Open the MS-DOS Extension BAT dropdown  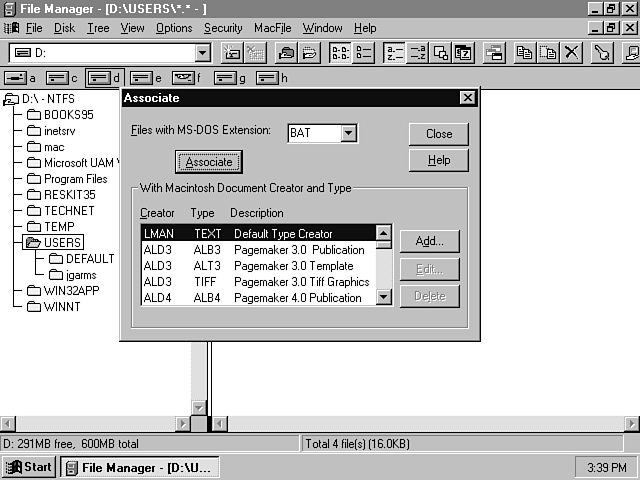tap(348, 133)
